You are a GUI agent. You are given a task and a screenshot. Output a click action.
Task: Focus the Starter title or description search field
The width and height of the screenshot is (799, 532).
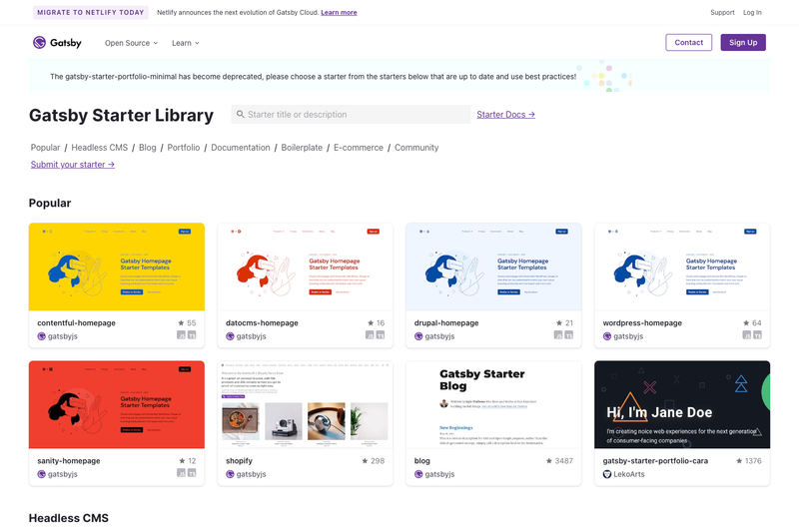[351, 115]
